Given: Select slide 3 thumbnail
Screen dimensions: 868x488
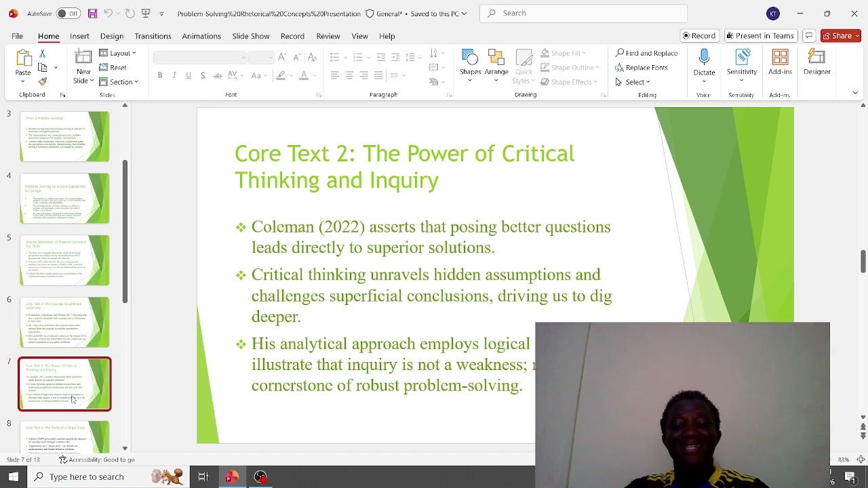Looking at the screenshot, I should tap(64, 137).
